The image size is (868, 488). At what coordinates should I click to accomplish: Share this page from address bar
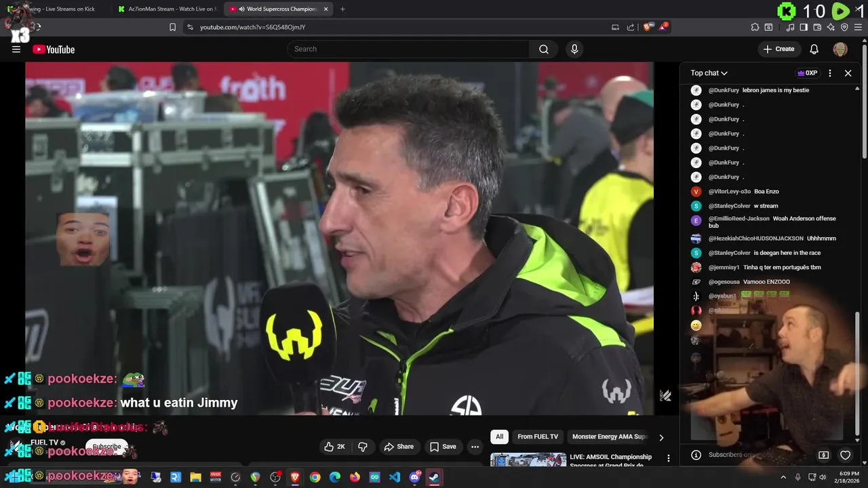631,27
